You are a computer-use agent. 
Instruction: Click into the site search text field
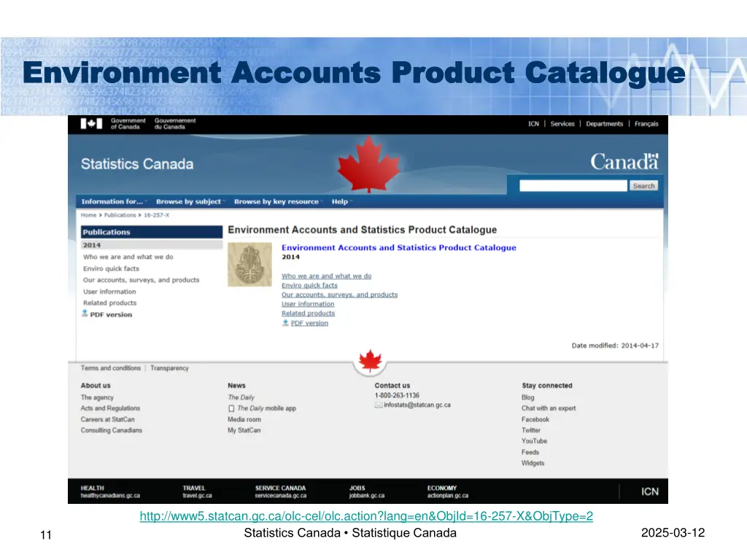[x=573, y=186]
